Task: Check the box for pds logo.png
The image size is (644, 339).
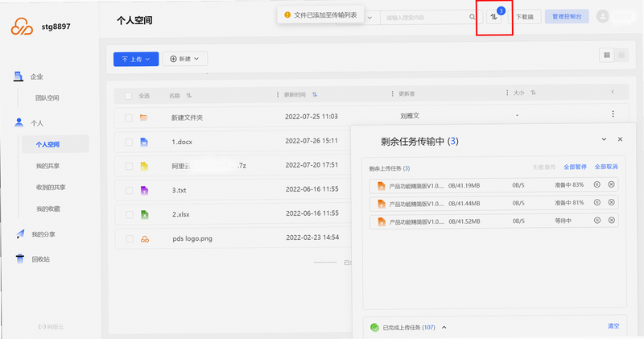Action: (x=130, y=239)
